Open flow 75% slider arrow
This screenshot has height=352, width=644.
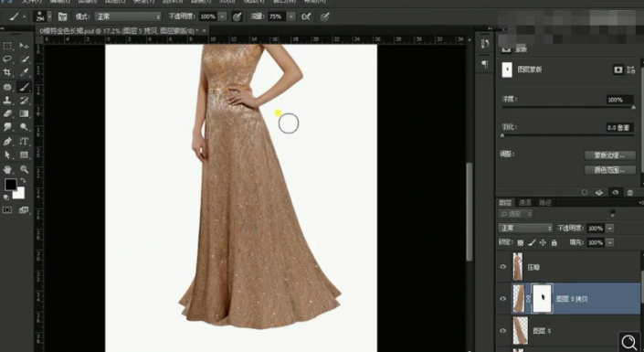click(x=290, y=16)
